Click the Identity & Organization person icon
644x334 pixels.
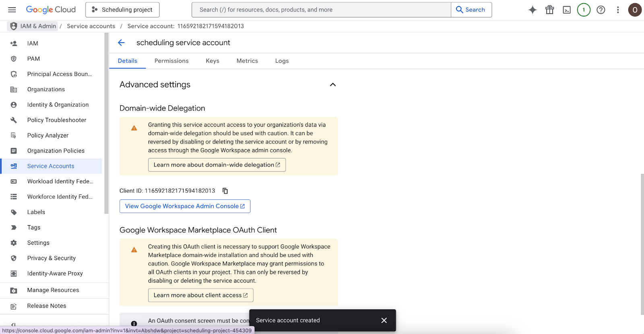14,105
